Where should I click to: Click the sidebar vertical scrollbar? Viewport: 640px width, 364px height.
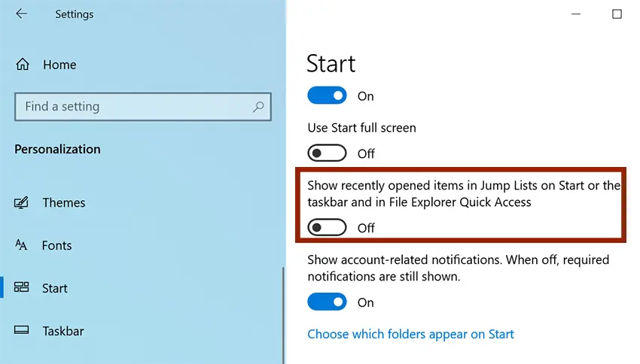283,315
